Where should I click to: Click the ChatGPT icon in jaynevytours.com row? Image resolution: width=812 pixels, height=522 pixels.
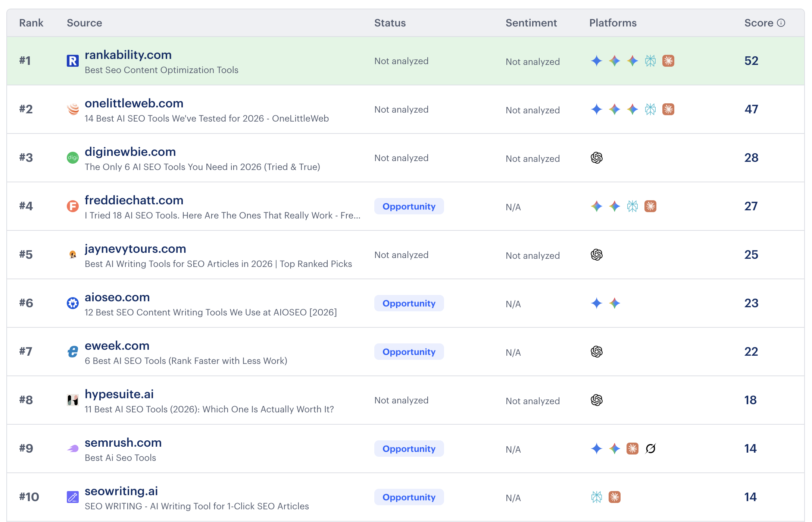click(597, 255)
